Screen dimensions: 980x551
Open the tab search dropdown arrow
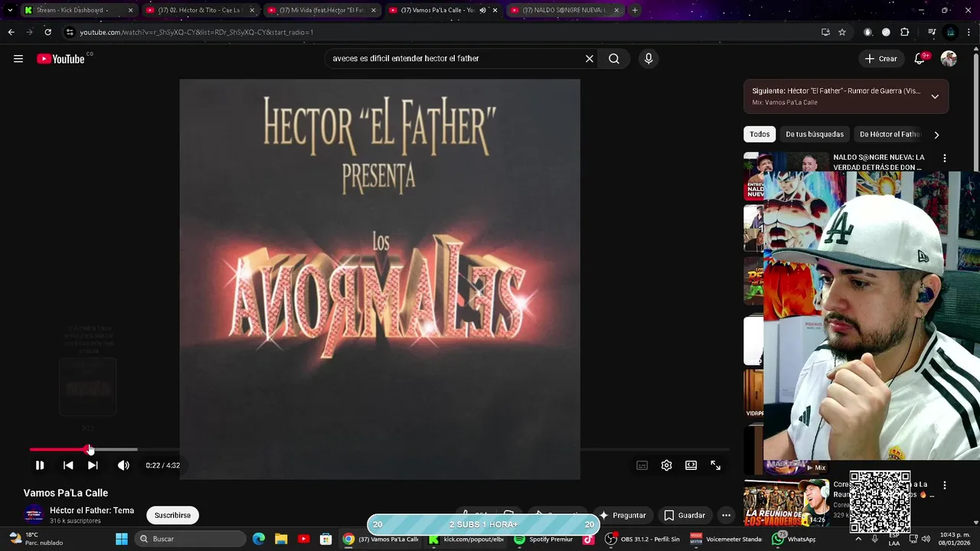click(9, 10)
